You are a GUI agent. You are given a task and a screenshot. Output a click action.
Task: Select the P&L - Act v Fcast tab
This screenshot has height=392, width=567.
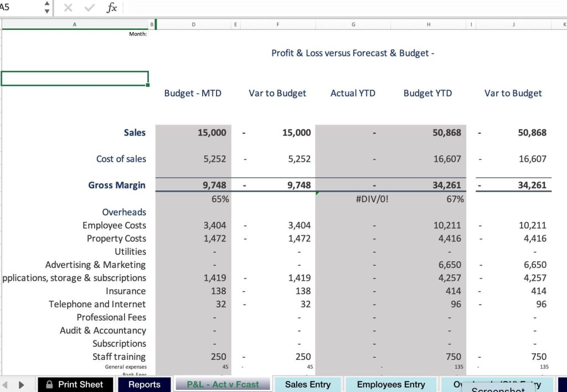(x=223, y=384)
